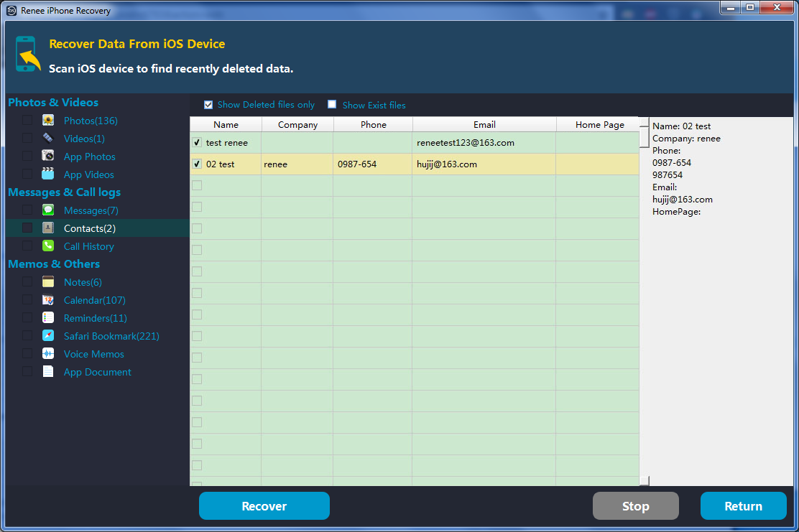Select the Notes icon in sidebar

(x=48, y=282)
